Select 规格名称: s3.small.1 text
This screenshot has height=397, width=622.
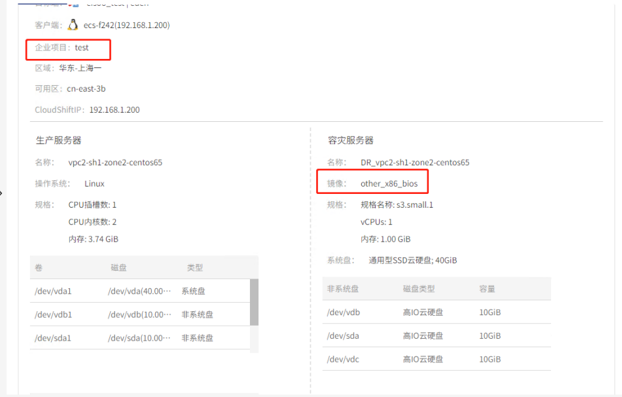point(397,205)
